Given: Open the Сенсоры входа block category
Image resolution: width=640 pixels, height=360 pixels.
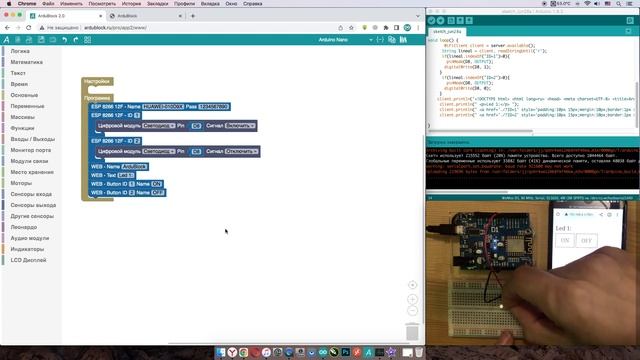Looking at the screenshot, I should point(31,194).
